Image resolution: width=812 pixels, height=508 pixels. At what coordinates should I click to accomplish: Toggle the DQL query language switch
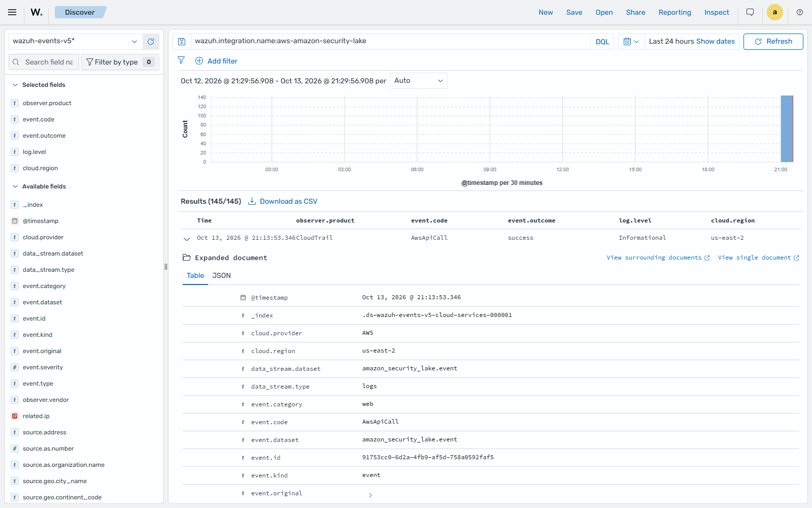pyautogui.click(x=602, y=42)
